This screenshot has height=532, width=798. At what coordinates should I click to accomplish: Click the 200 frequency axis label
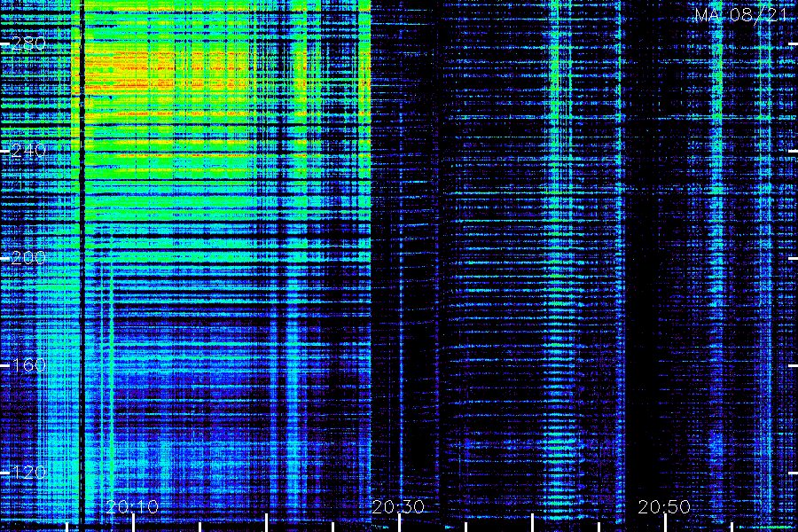(28, 258)
